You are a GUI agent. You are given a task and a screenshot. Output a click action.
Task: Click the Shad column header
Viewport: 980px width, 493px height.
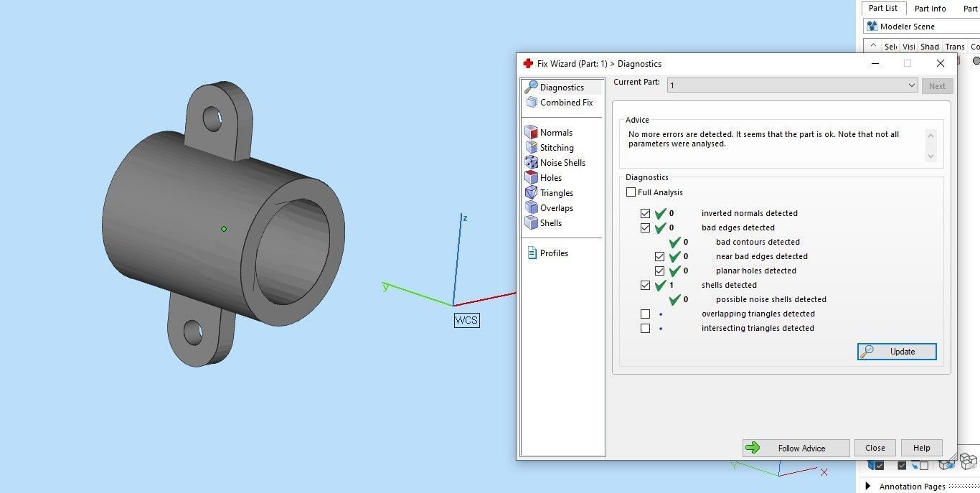(x=930, y=46)
